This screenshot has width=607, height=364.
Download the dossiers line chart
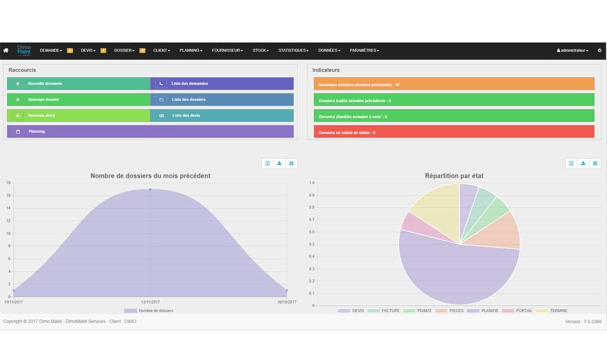280,163
